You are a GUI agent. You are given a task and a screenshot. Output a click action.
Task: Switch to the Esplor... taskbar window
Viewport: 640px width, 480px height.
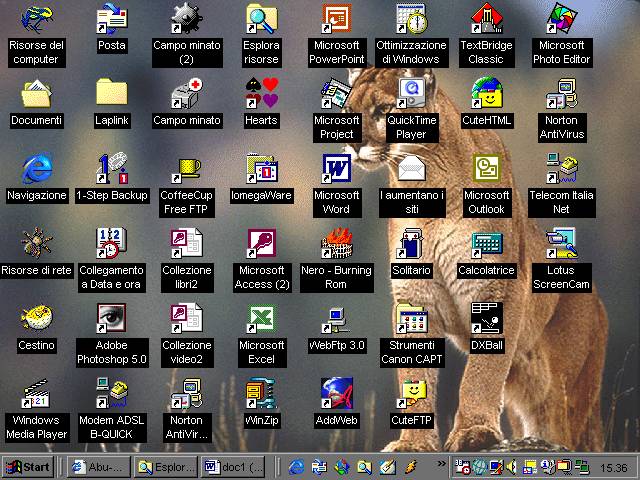coord(166,467)
